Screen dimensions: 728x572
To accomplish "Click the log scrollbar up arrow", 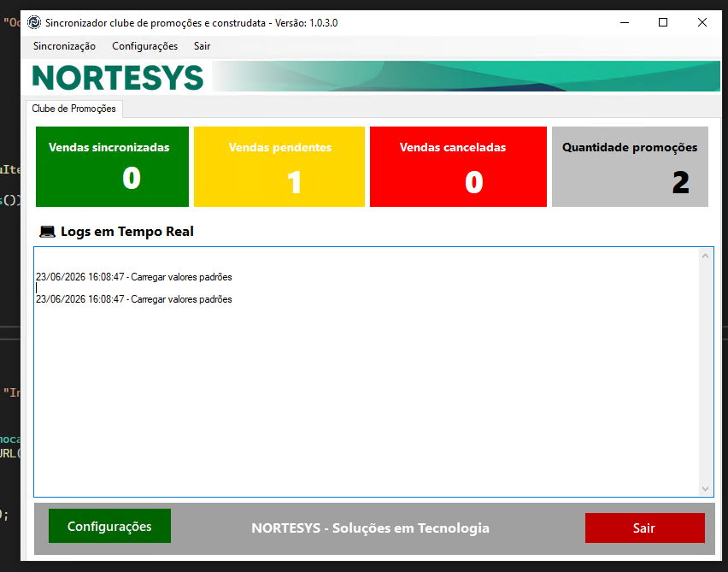I will (705, 256).
